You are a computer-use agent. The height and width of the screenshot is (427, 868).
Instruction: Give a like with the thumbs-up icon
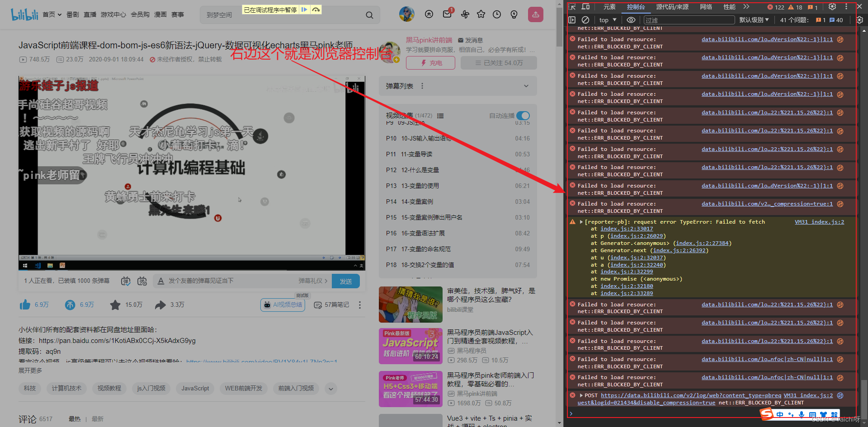point(25,305)
